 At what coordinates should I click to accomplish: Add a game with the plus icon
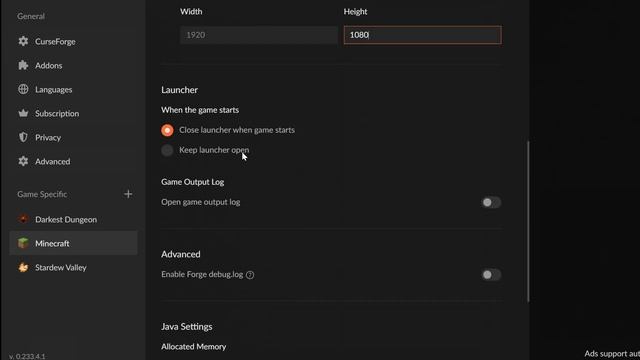coord(128,194)
